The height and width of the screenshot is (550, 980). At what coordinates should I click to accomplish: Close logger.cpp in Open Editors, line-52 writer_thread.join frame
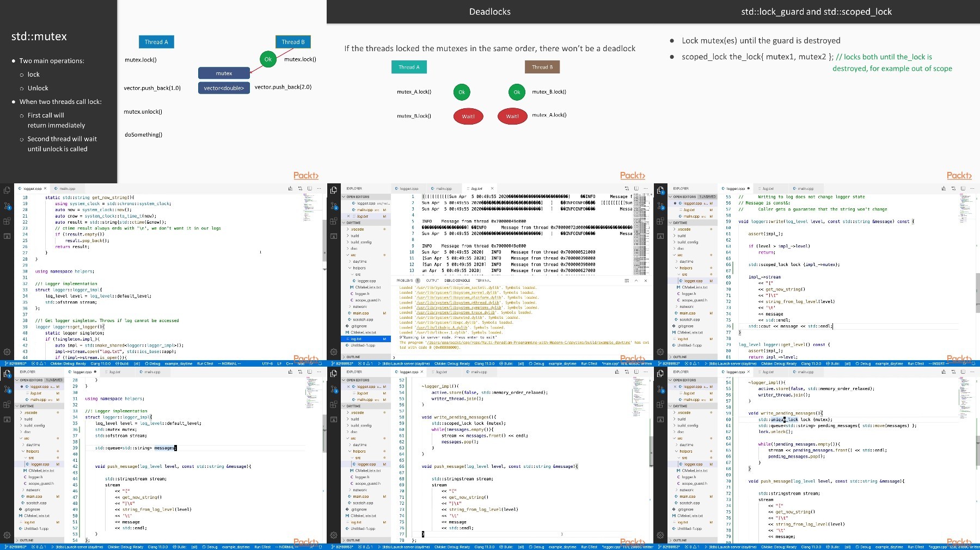point(349,387)
